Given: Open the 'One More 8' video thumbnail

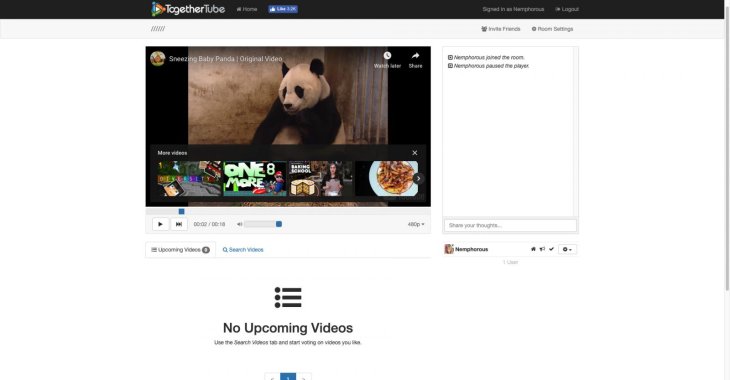Looking at the screenshot, I should 255,178.
